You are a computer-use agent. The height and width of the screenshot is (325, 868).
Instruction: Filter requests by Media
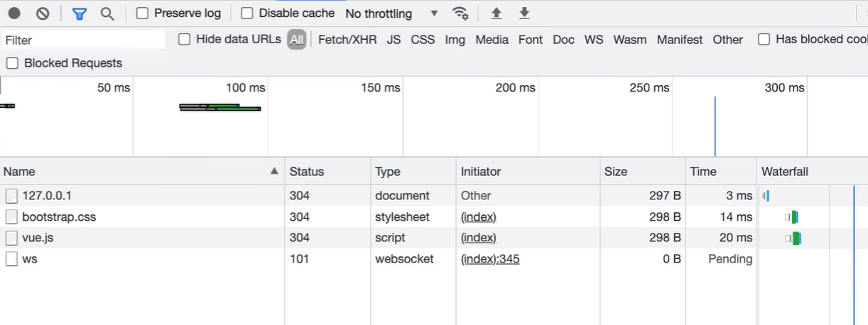pos(492,40)
